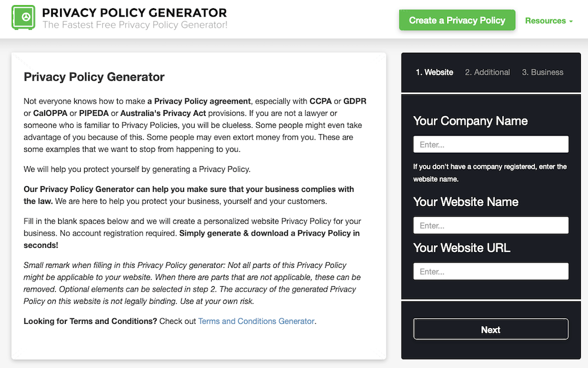Open Resources to browse resource pages
This screenshot has height=368, width=588.
[x=548, y=21]
